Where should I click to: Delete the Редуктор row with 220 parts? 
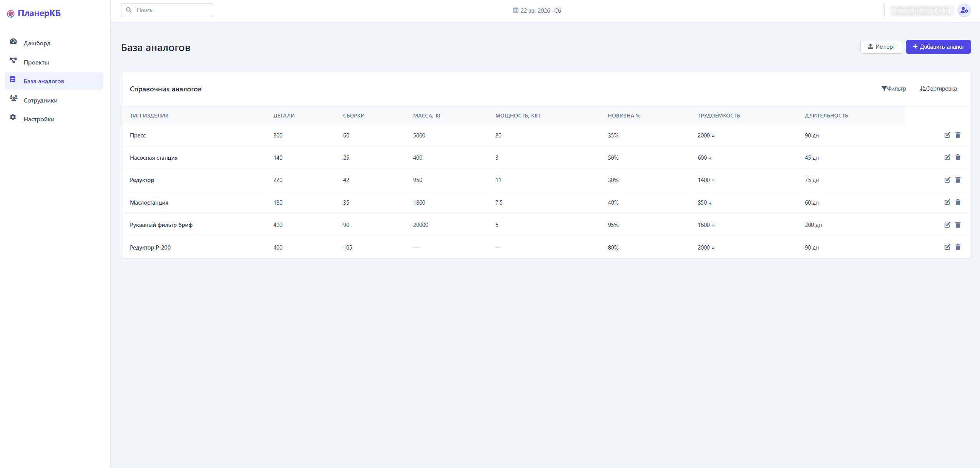click(958, 180)
